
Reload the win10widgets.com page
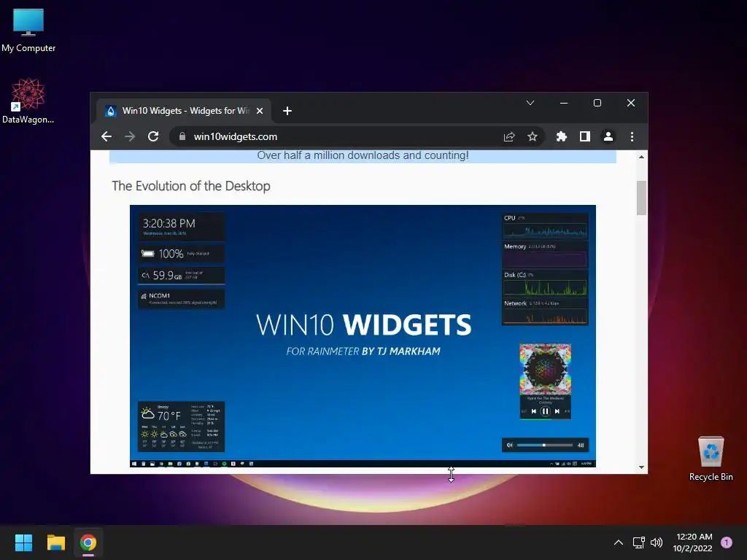153,136
